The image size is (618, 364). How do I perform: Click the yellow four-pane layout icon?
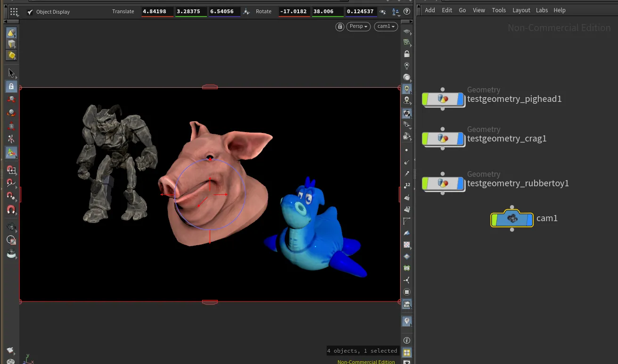point(407,352)
